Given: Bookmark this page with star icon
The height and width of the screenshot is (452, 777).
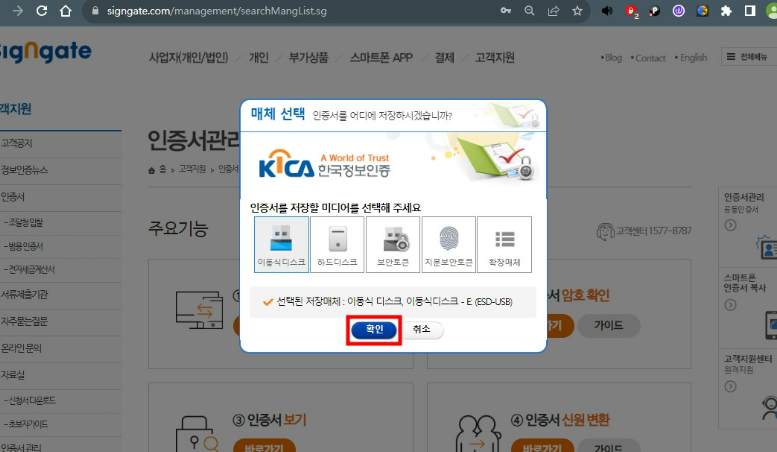Looking at the screenshot, I should click(x=577, y=10).
